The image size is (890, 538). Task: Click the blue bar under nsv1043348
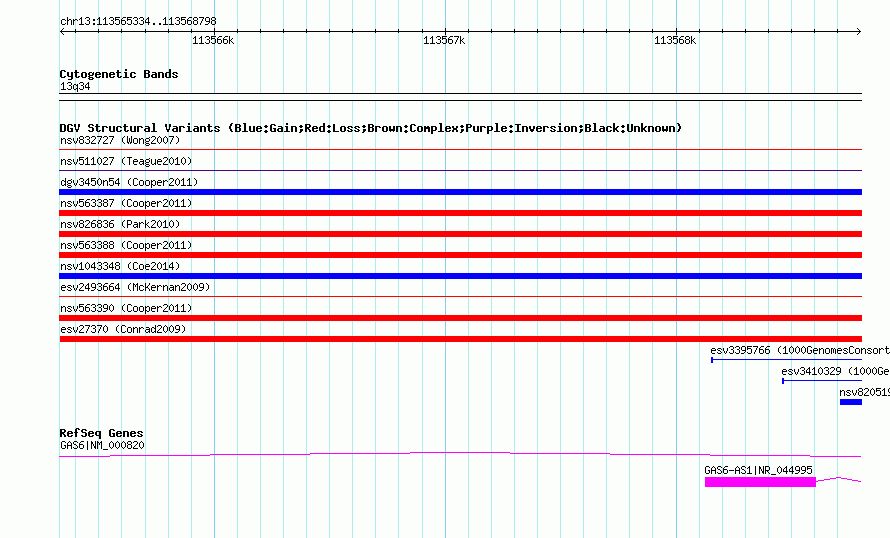[460, 276]
